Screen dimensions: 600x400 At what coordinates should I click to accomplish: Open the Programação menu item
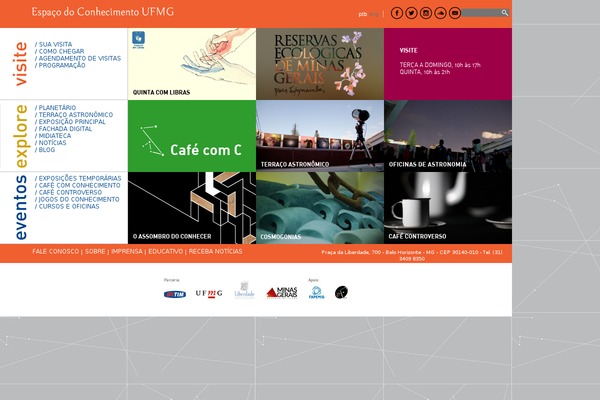tap(60, 65)
